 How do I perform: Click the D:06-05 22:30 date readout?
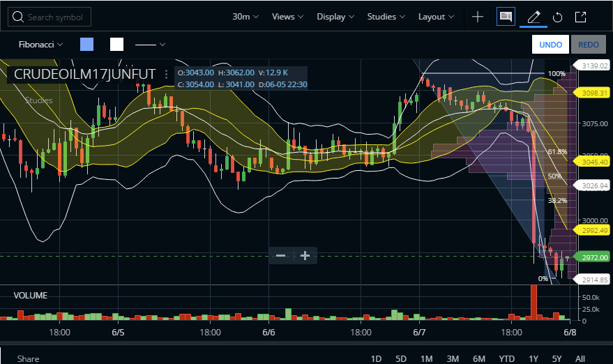(x=283, y=84)
